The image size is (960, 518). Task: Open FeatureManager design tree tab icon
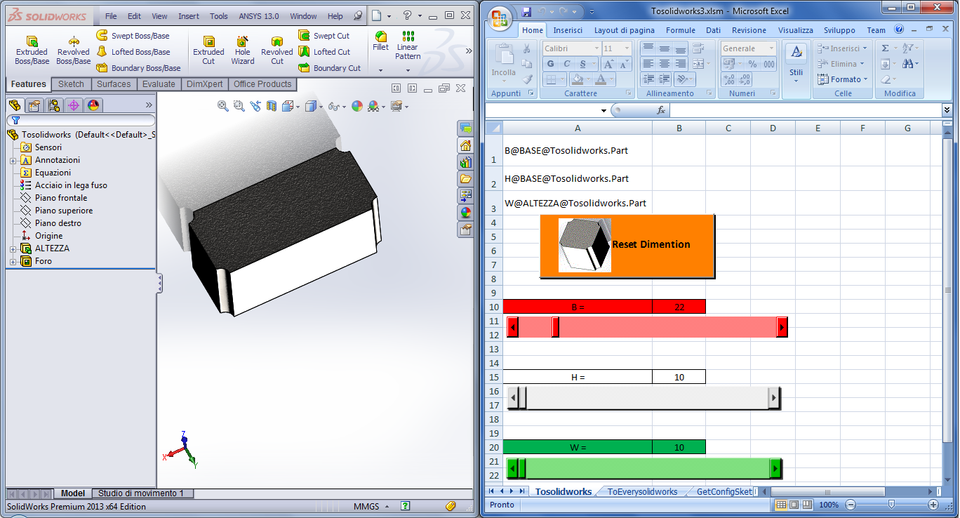pyautogui.click(x=15, y=105)
